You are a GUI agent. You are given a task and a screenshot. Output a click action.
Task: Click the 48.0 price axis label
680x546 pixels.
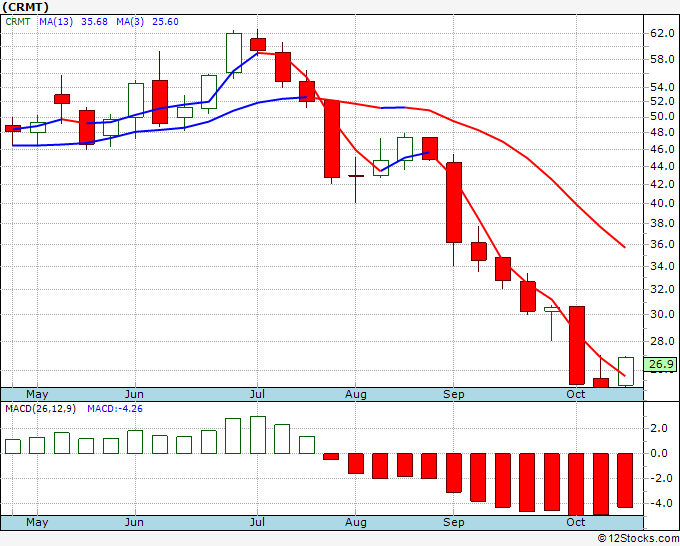click(x=662, y=132)
